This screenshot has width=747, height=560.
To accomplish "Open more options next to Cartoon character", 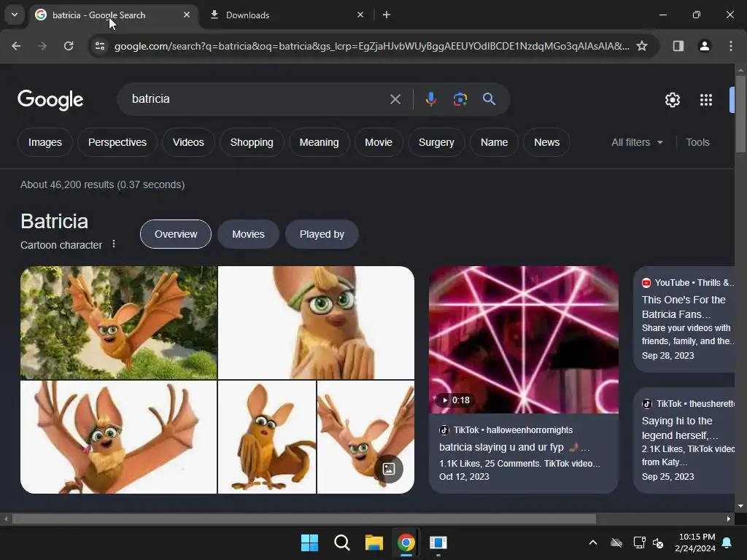I will (113, 244).
